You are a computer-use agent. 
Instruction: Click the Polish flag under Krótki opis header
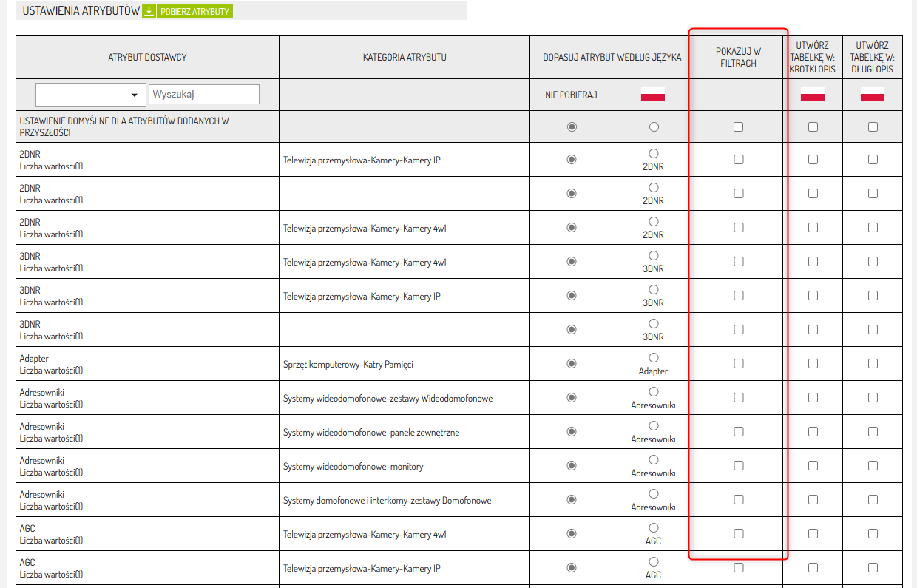tap(813, 95)
